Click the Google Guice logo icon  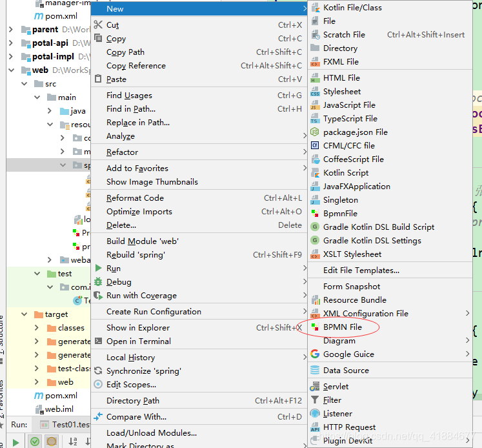pyautogui.click(x=315, y=354)
